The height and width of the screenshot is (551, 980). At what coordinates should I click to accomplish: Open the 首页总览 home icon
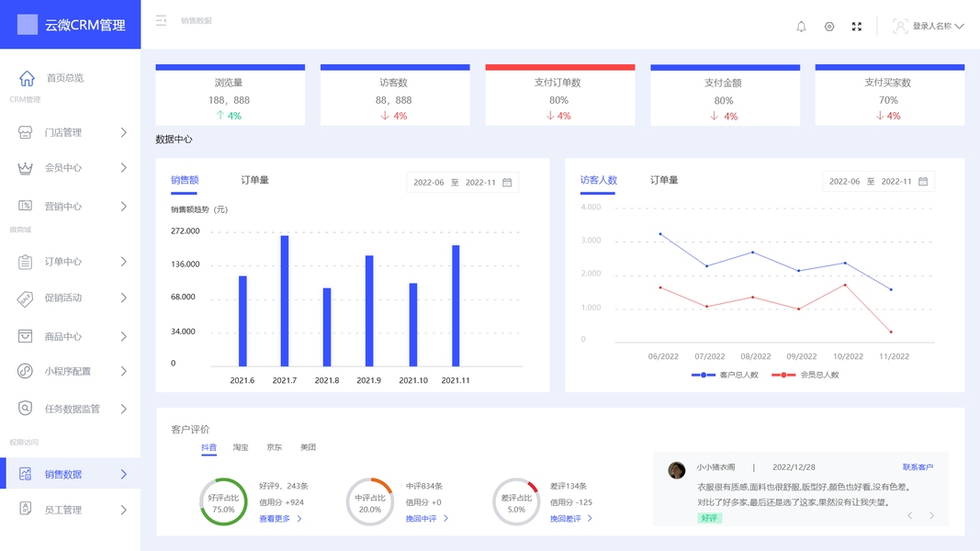[27, 78]
